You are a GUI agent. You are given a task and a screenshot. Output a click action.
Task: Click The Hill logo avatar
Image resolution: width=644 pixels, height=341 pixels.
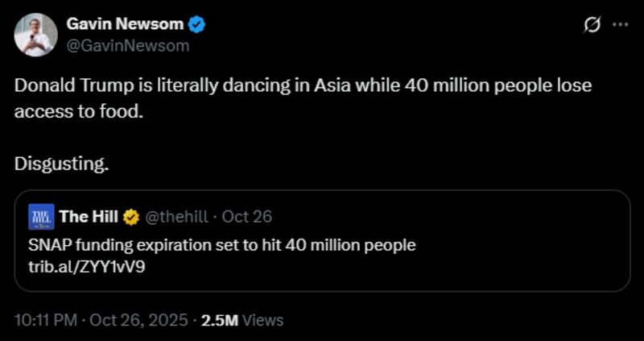[x=41, y=216]
